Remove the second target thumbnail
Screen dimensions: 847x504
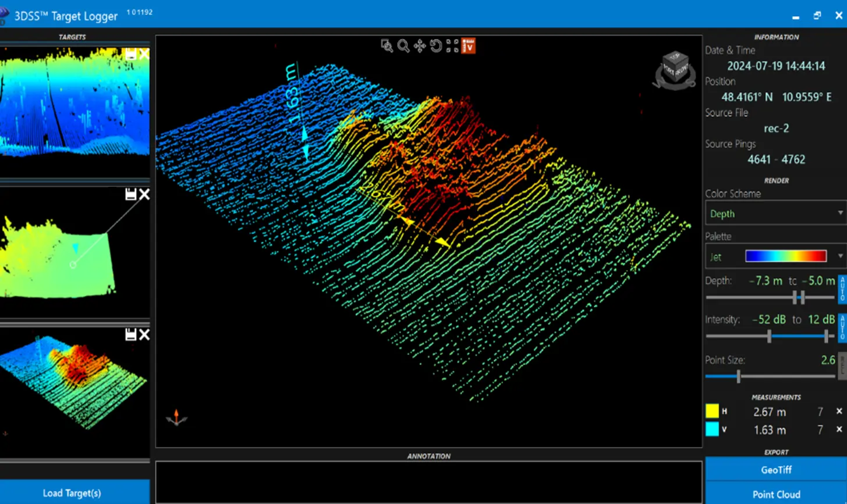coord(144,194)
